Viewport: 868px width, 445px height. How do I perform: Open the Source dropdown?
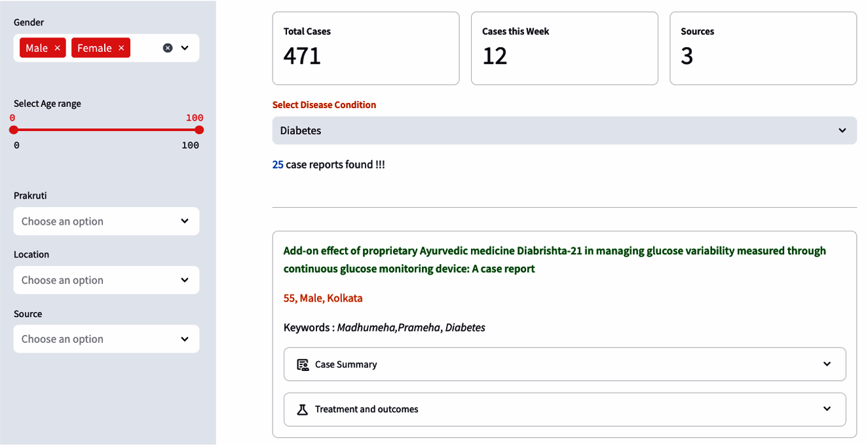pyautogui.click(x=106, y=339)
